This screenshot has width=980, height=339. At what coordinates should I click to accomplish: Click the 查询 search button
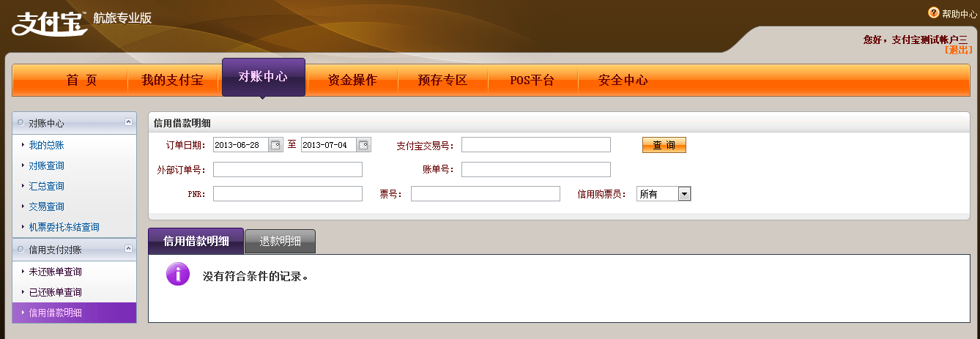664,145
